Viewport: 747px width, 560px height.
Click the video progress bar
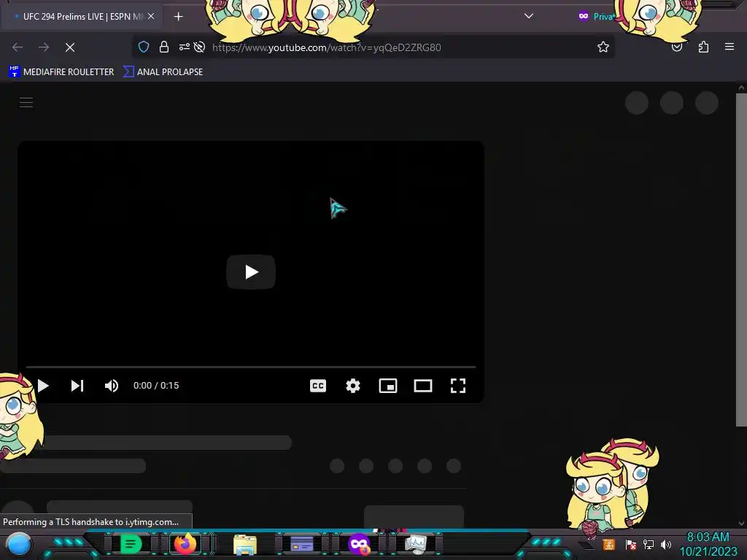pos(251,367)
